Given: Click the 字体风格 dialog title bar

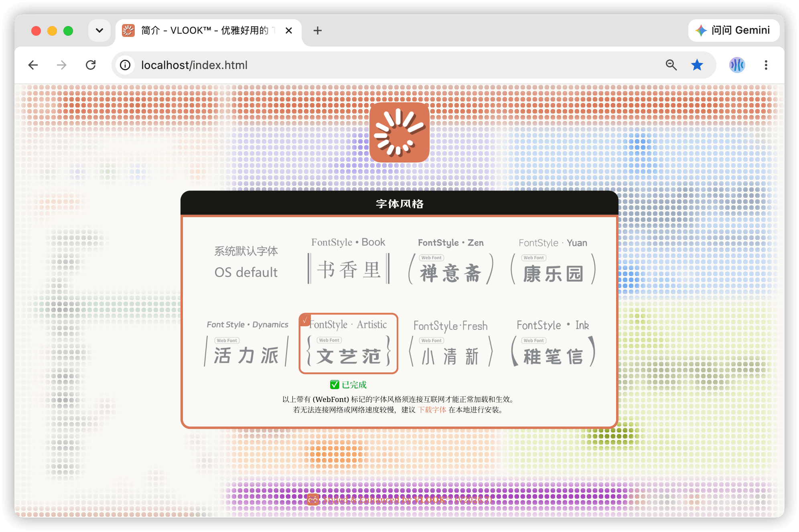Looking at the screenshot, I should coord(399,204).
